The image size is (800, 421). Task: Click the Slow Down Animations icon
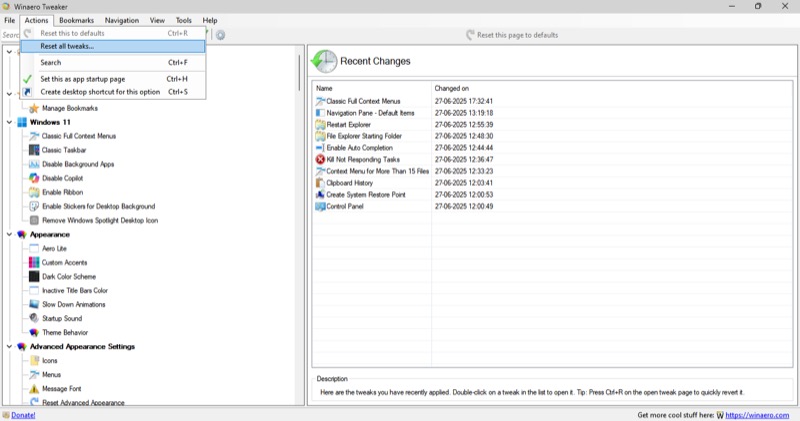pyautogui.click(x=34, y=305)
